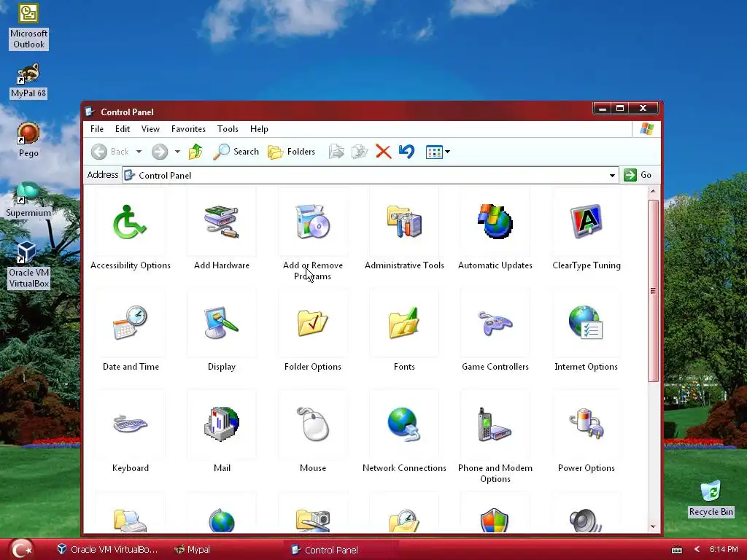Open the Forward history dropdown arrow
The height and width of the screenshot is (560, 747).
[x=177, y=152]
